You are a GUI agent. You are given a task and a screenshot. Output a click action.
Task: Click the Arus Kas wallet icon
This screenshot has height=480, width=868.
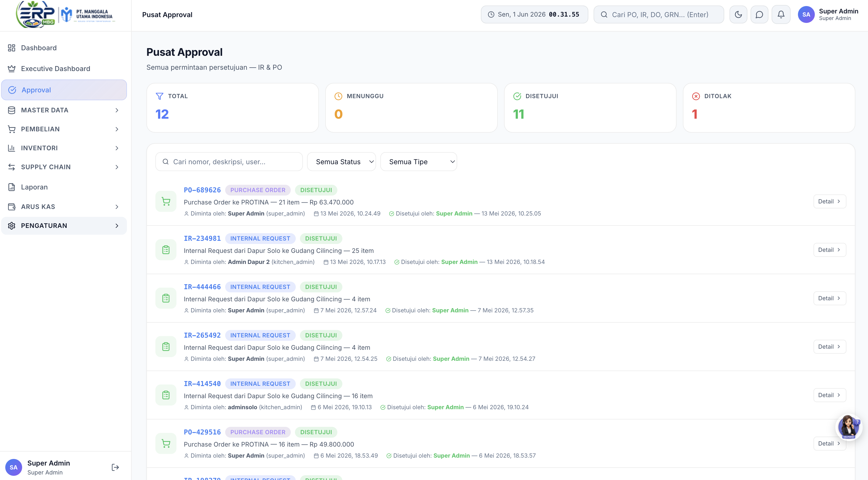[12, 207]
